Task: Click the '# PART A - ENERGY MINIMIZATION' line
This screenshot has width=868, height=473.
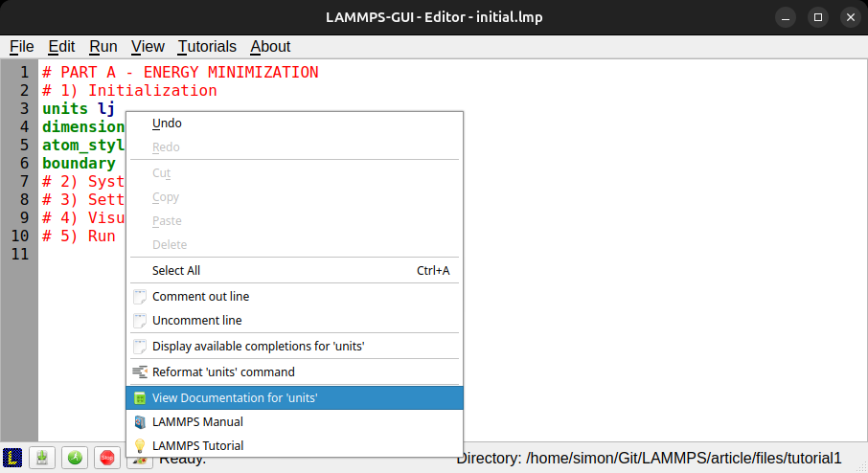Action: [x=180, y=73]
